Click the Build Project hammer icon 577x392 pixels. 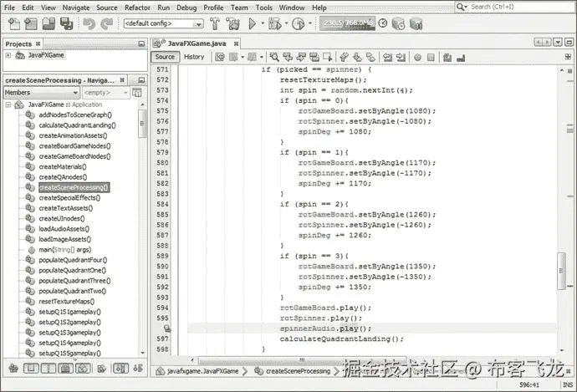(215, 24)
